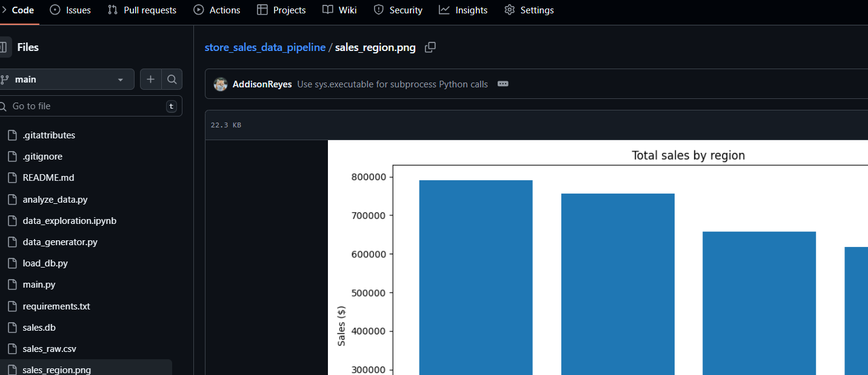Open the add file plus menu
This screenshot has width=868, height=375.
tap(150, 79)
